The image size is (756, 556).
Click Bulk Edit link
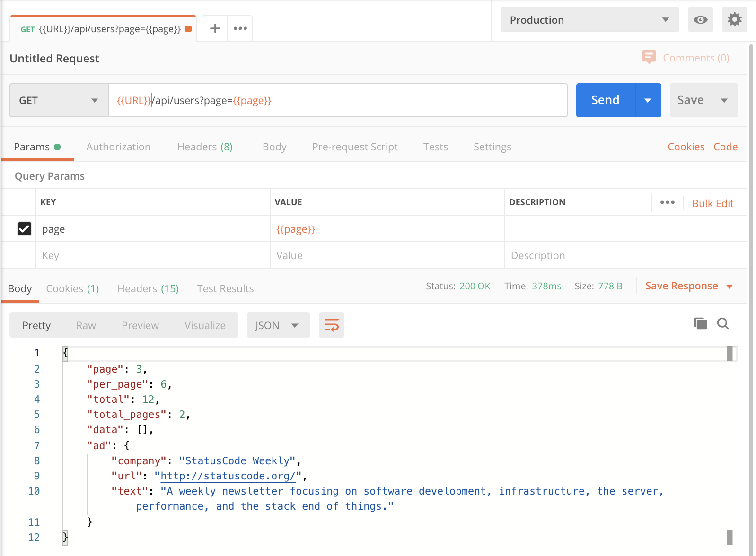coord(712,203)
